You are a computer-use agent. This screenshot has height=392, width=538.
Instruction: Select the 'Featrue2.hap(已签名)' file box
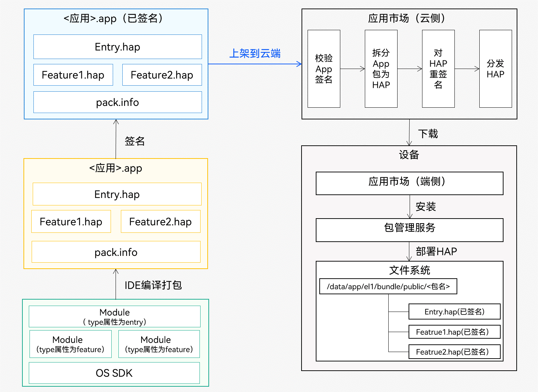point(455,352)
